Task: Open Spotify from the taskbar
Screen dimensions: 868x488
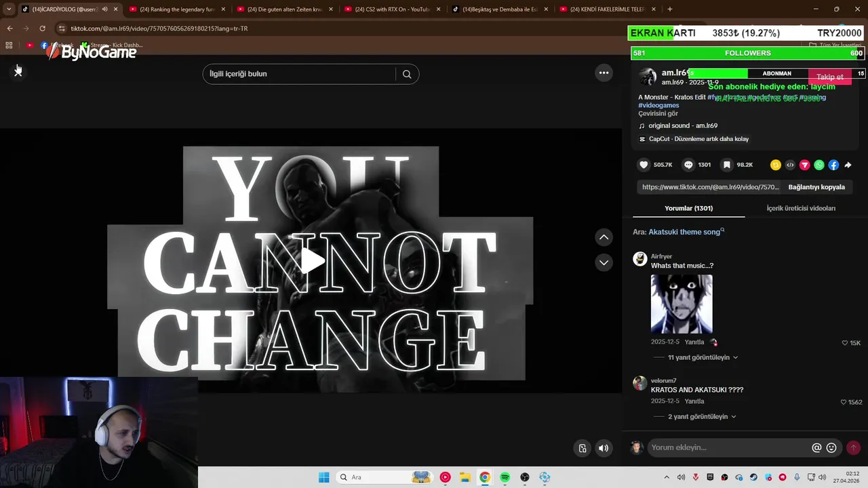Action: coord(505,477)
